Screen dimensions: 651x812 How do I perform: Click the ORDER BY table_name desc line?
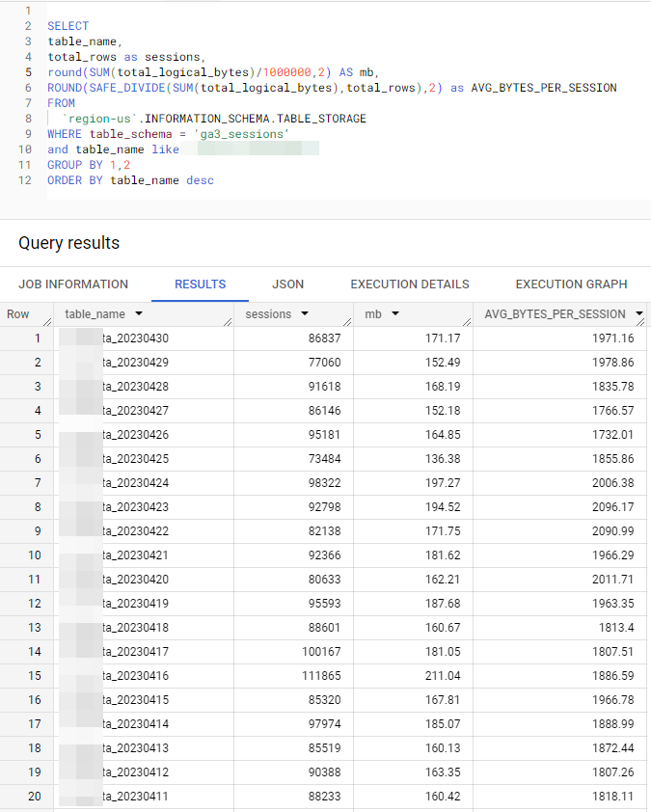click(x=130, y=180)
